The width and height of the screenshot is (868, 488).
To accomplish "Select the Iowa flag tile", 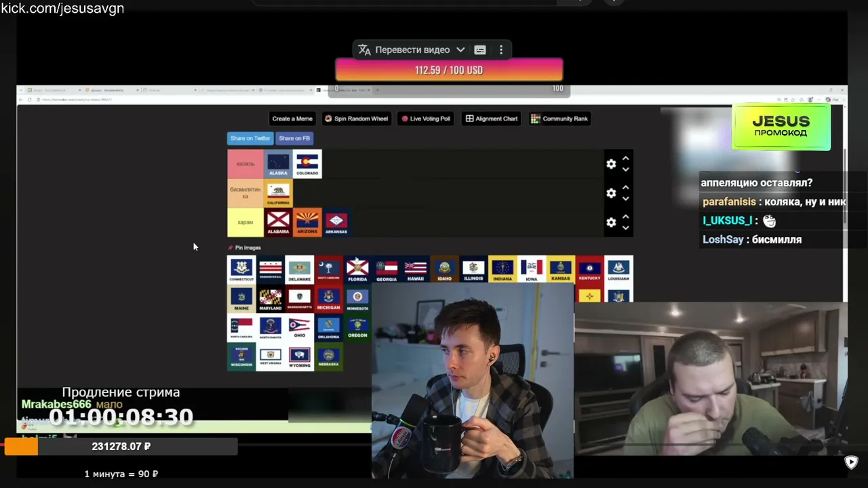I will point(532,270).
